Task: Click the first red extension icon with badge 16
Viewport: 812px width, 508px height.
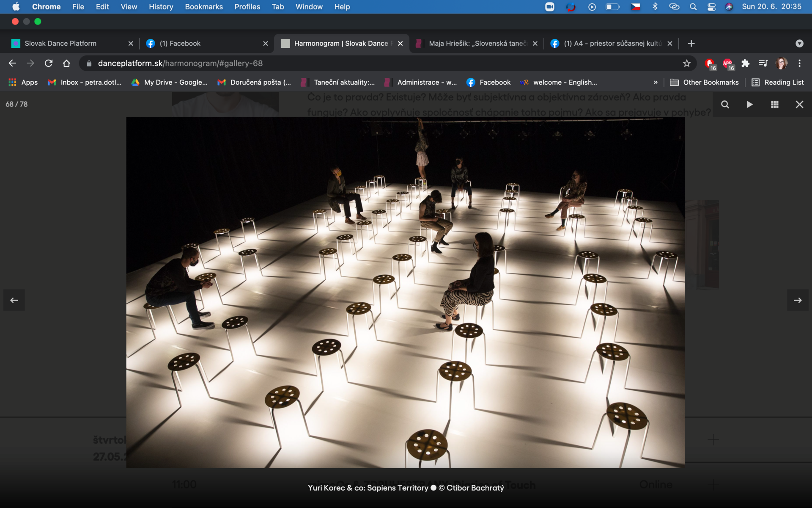Action: (x=710, y=64)
